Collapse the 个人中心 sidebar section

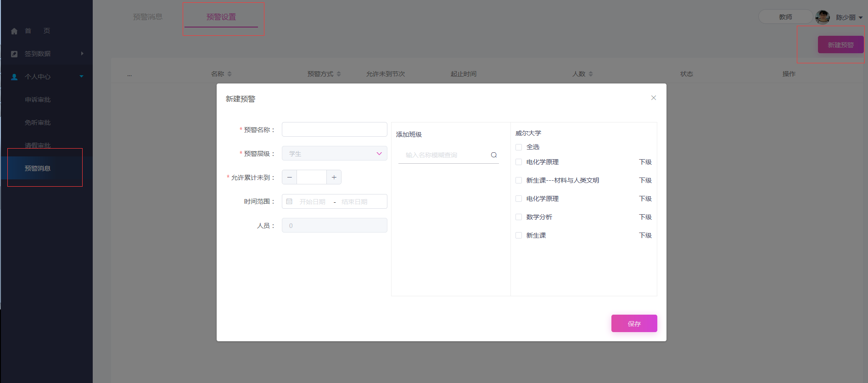(x=81, y=77)
